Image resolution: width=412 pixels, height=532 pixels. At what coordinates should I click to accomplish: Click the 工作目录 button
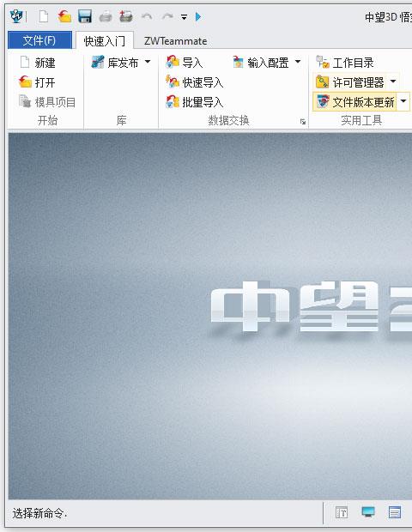point(345,63)
